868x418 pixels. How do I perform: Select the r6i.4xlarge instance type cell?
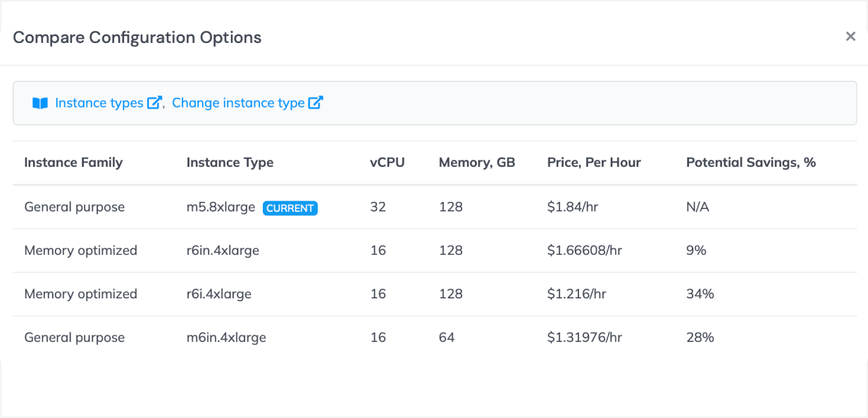(218, 294)
